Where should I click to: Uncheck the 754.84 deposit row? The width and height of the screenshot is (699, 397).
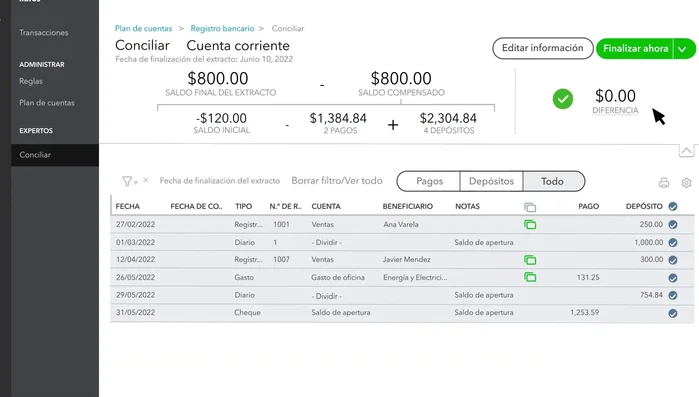click(673, 295)
